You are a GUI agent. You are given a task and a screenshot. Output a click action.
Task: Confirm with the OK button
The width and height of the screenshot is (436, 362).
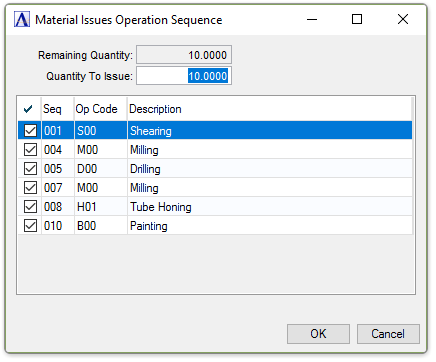coord(318,334)
